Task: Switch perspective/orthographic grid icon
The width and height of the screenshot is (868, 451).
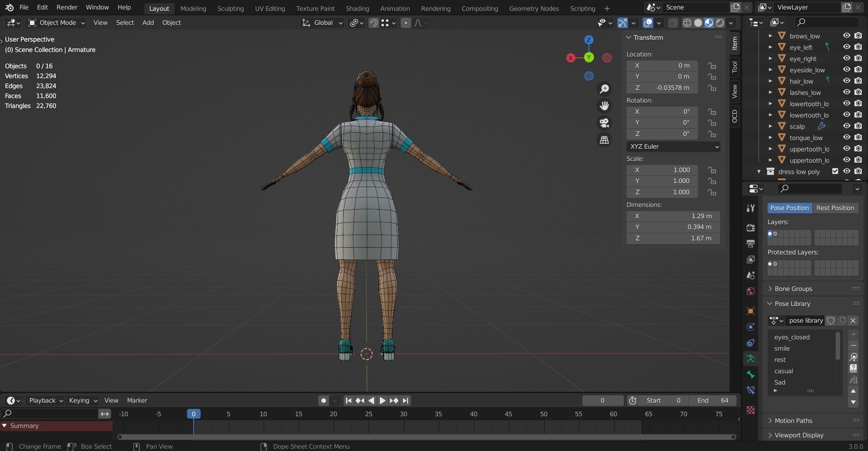Action: (604, 140)
